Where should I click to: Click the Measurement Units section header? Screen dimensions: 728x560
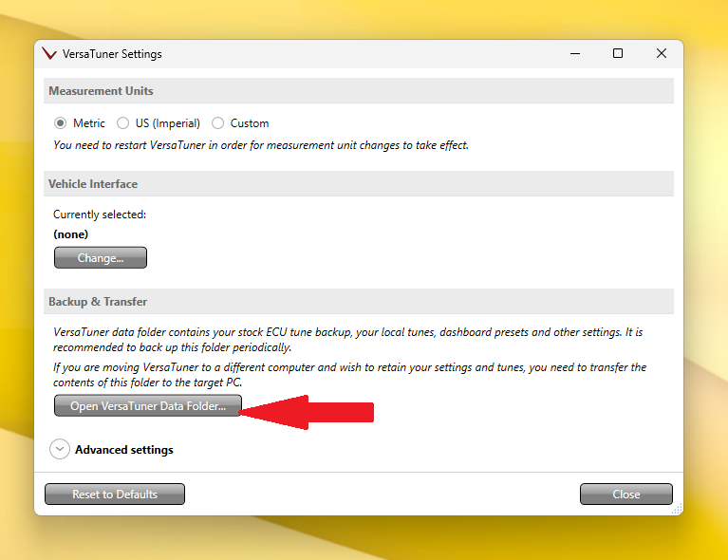(359, 90)
